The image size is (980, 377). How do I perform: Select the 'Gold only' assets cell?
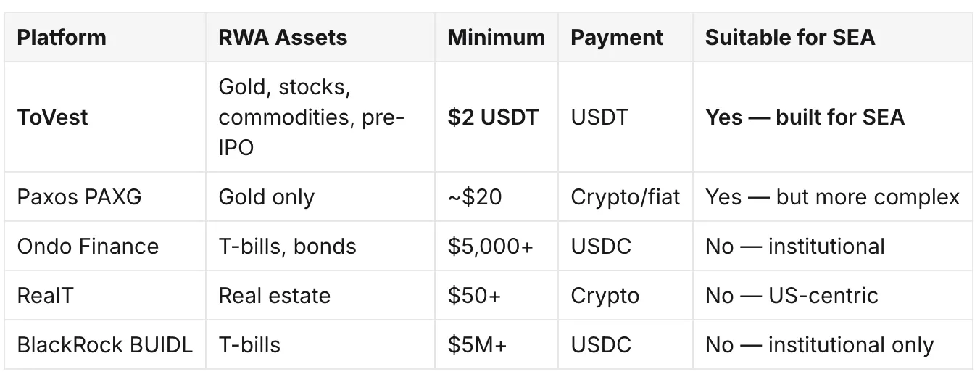(x=266, y=196)
